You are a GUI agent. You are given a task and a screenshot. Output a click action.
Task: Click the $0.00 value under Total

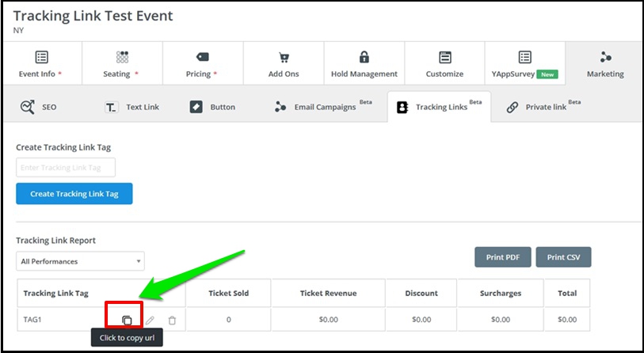point(567,320)
